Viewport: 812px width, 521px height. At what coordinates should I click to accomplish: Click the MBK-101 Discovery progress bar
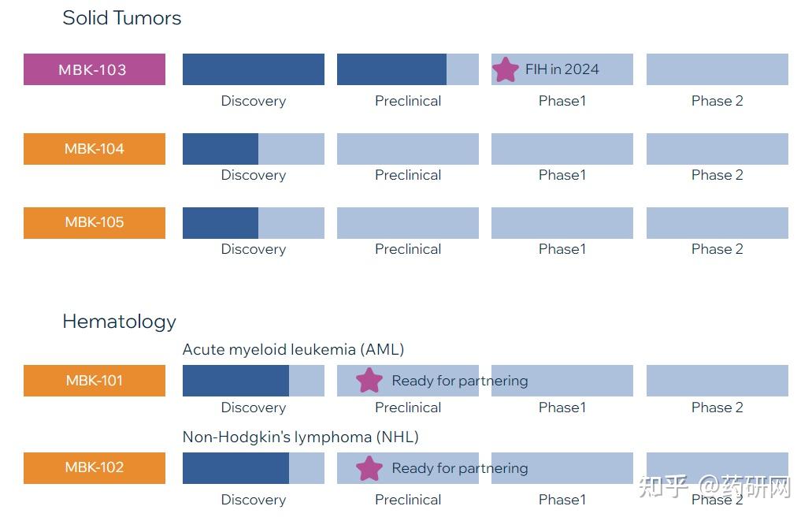coord(253,381)
